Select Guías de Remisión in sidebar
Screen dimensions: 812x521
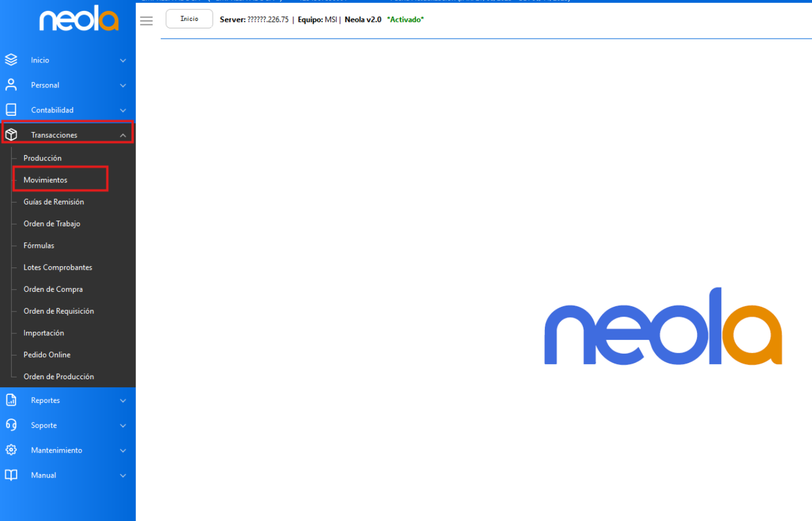pyautogui.click(x=54, y=202)
